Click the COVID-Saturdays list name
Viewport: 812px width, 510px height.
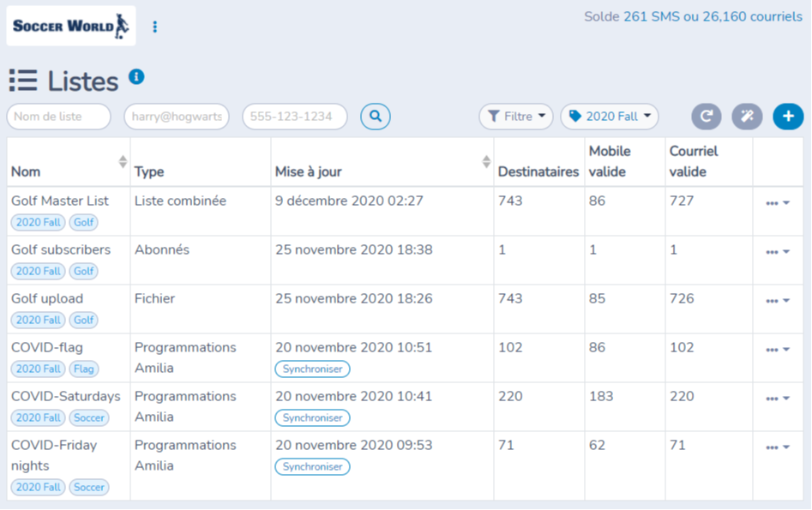(66, 396)
